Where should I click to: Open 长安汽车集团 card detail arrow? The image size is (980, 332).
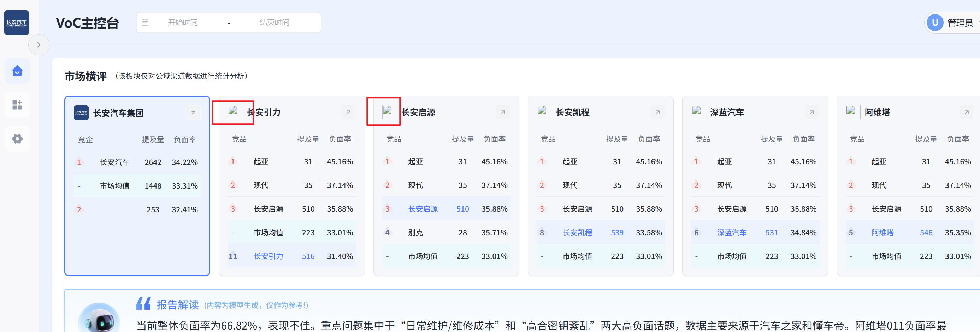(193, 113)
